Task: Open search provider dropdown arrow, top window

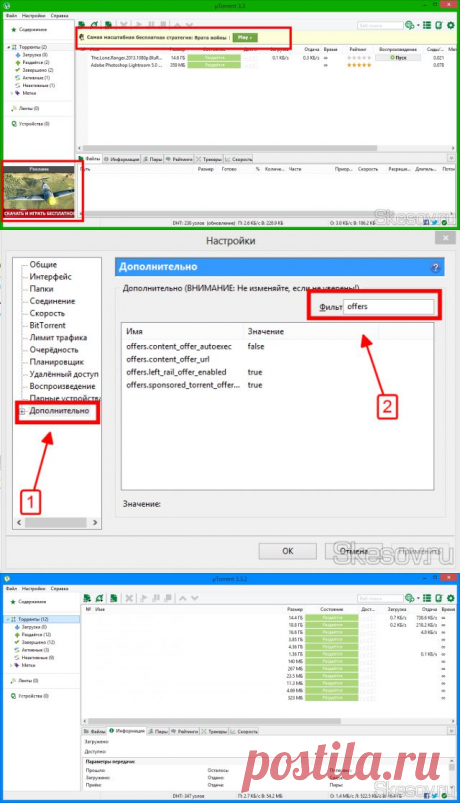Action: (417, 25)
